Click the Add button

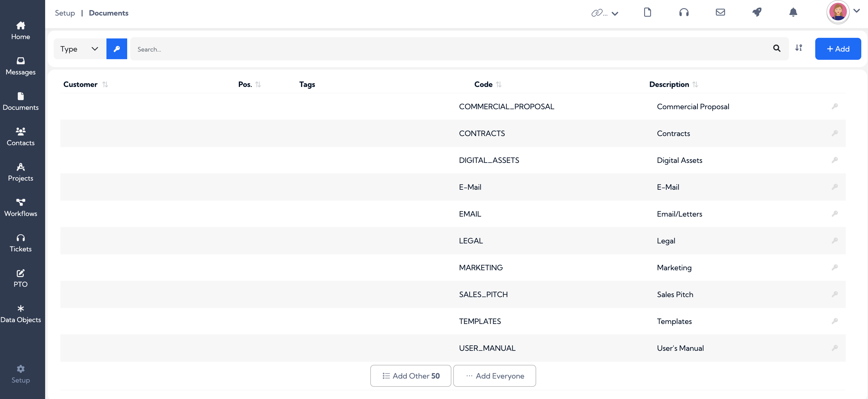tap(838, 49)
